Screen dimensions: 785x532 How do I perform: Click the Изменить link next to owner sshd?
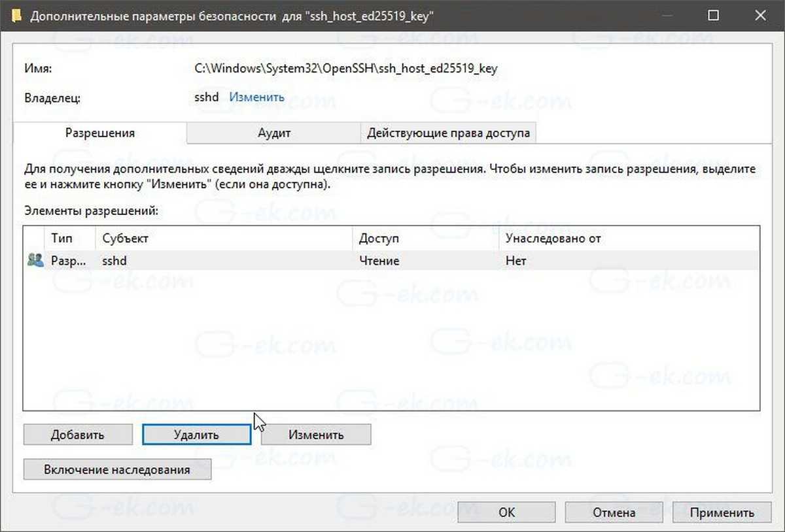[256, 97]
